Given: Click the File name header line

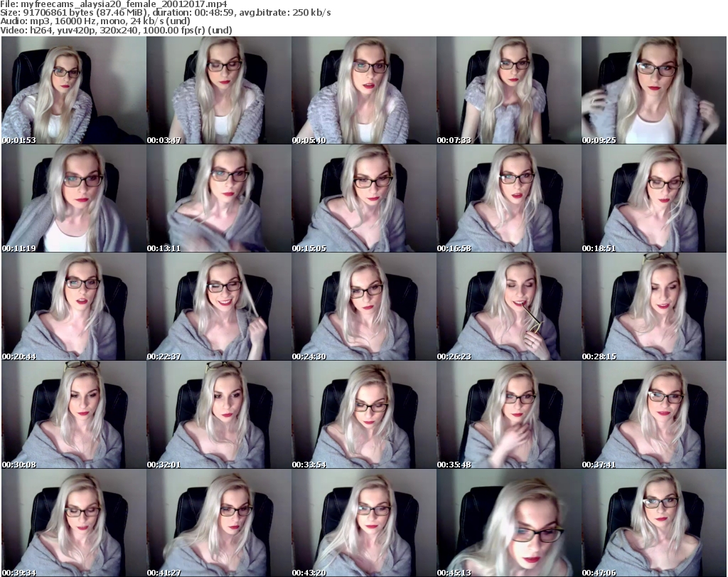Looking at the screenshot, I should click(x=114, y=4).
